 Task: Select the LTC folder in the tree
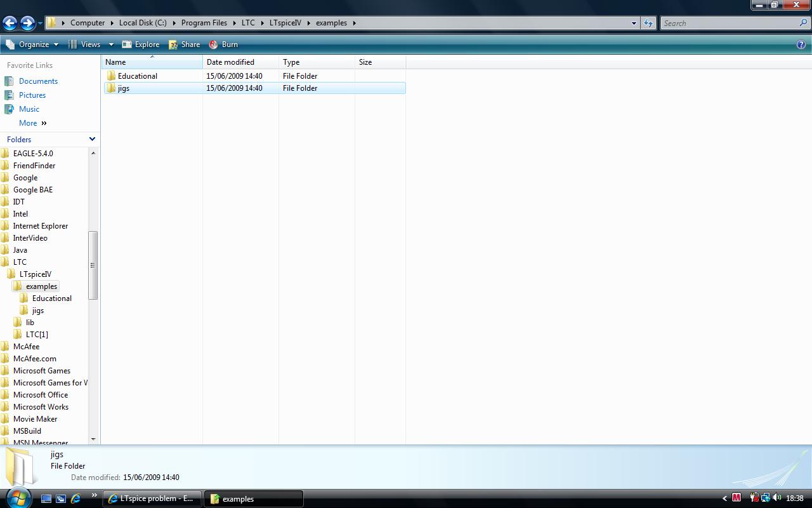click(x=20, y=262)
